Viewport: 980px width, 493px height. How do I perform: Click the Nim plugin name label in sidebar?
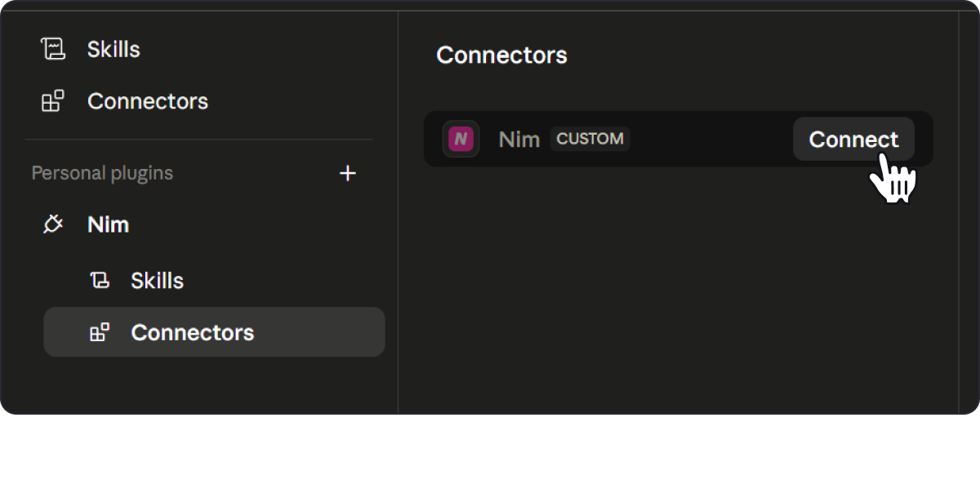click(109, 224)
